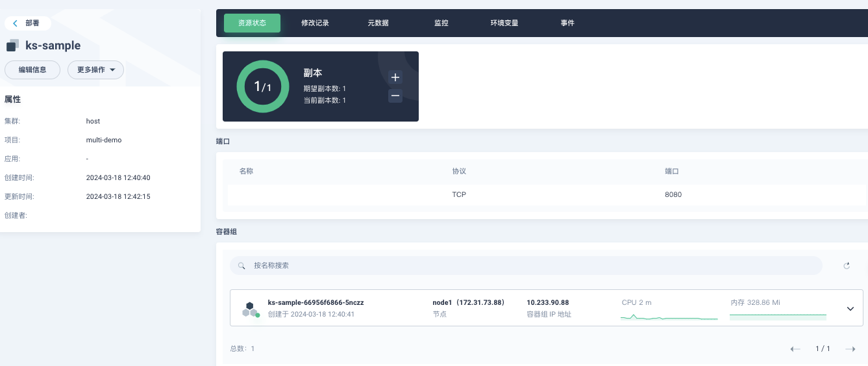Click the 协议 column header
868x366 pixels.
pyautogui.click(x=459, y=171)
